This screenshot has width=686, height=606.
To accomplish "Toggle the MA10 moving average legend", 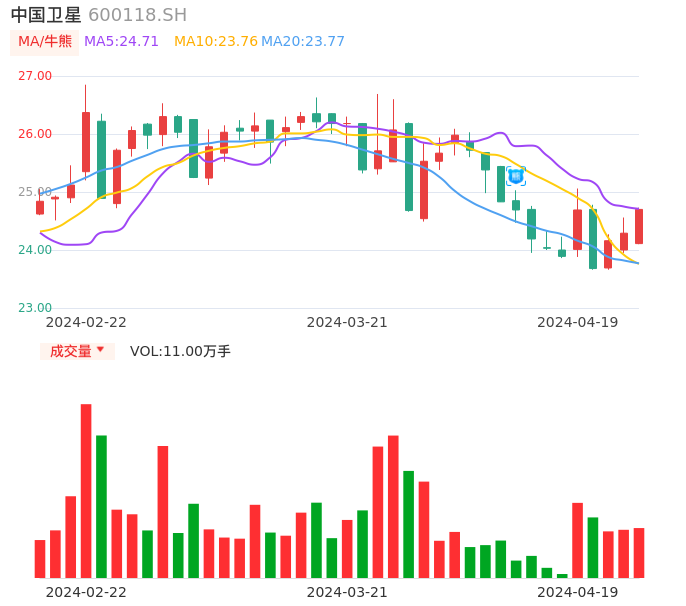I will [215, 42].
